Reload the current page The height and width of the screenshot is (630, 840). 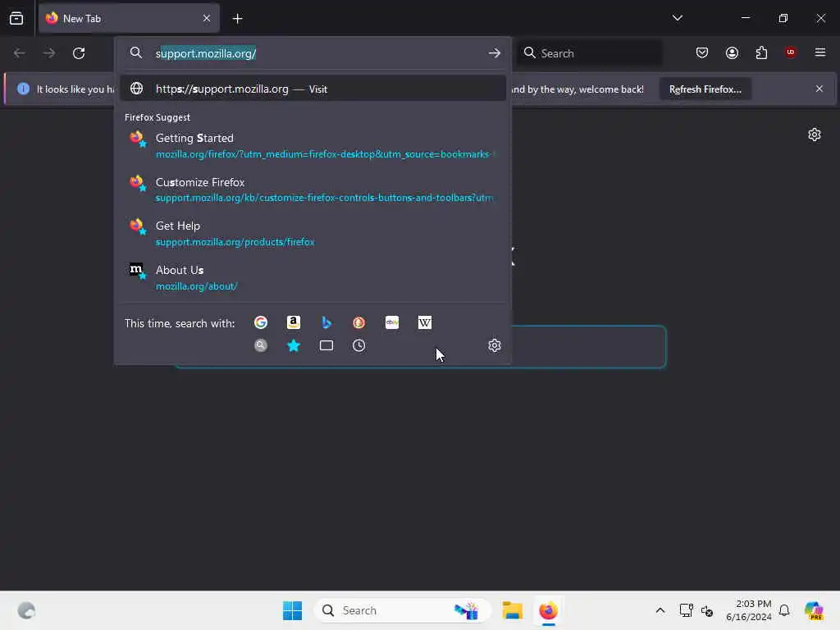(x=79, y=53)
